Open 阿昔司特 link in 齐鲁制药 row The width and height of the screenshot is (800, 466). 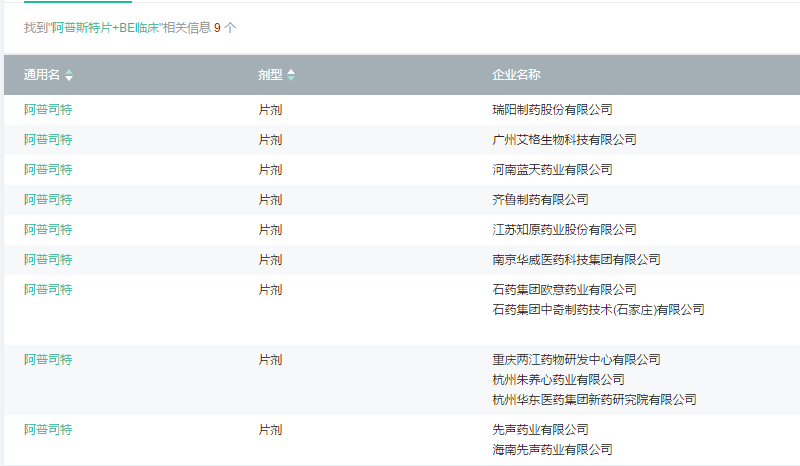tap(48, 200)
